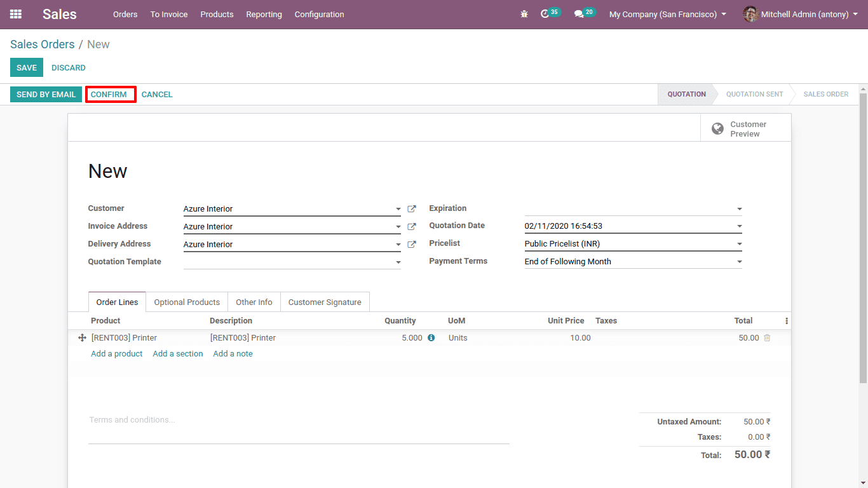Click the Unit Price column header
The image size is (868, 488).
[x=566, y=321]
